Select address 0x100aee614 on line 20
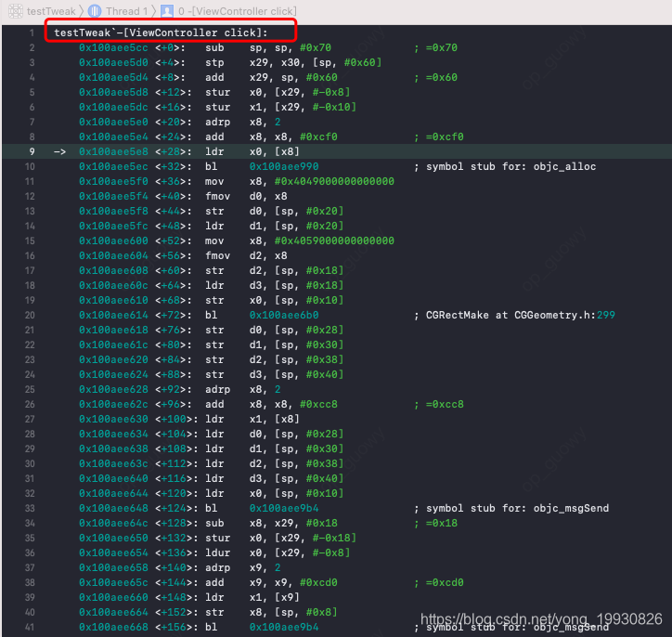672x637 pixels. pos(113,315)
